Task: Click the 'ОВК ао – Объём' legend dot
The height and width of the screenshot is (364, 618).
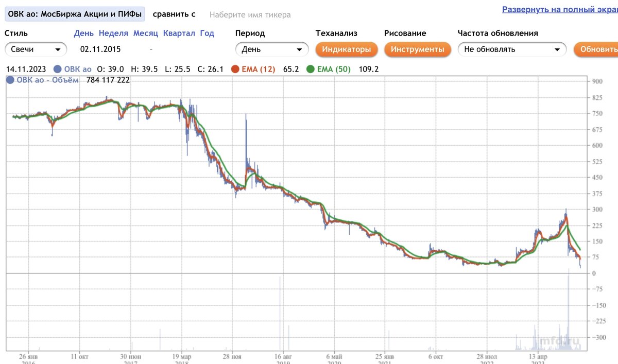Action: 10,80
